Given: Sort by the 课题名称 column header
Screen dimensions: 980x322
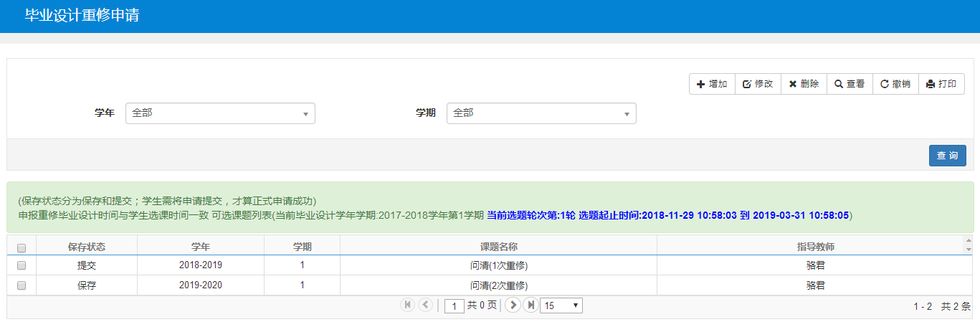Looking at the screenshot, I should (x=498, y=247).
